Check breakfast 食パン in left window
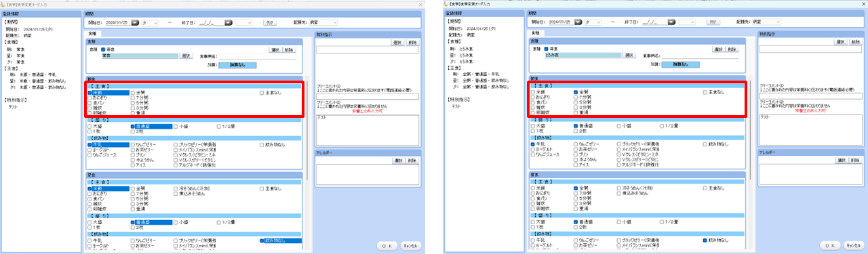The height and width of the screenshot is (254, 868). [x=90, y=103]
